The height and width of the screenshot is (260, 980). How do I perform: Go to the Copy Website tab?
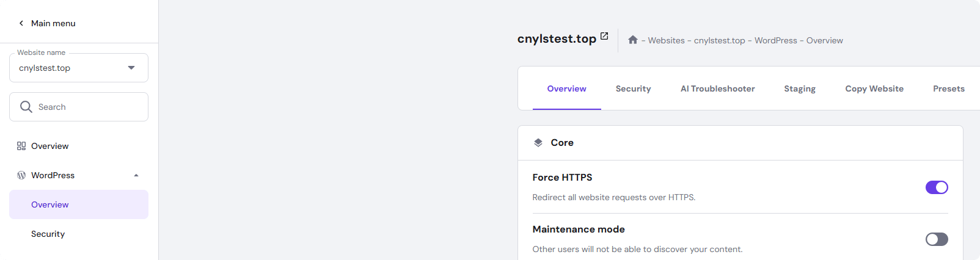[x=874, y=89]
